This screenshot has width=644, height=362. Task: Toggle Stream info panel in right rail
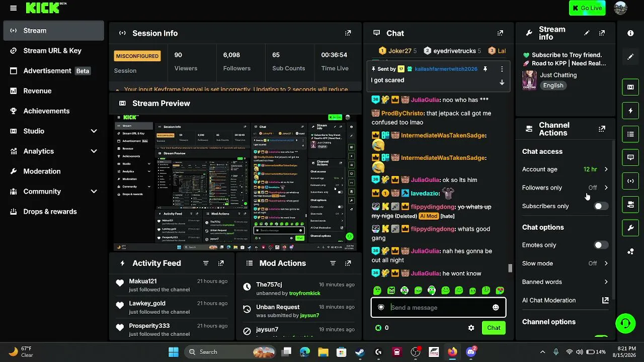tap(630, 228)
